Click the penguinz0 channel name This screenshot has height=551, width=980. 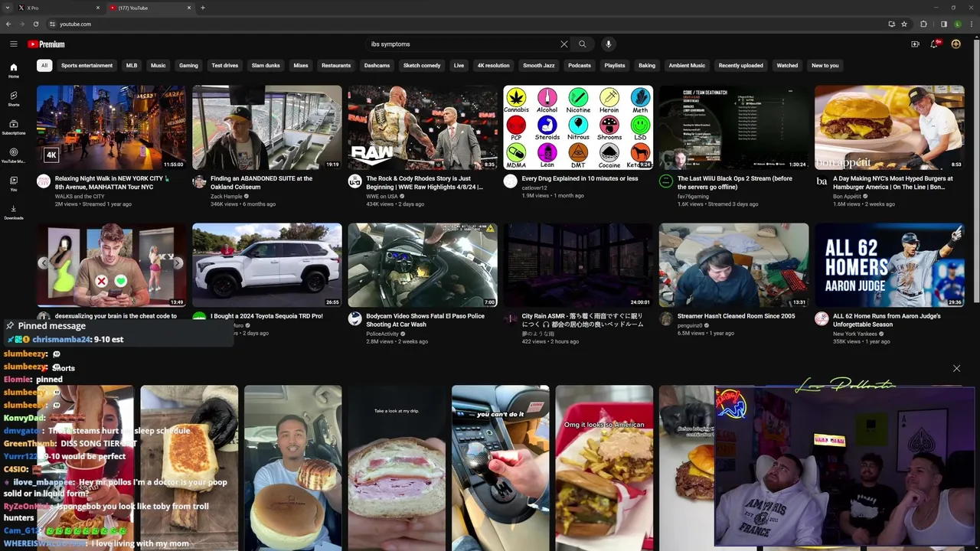(x=690, y=325)
